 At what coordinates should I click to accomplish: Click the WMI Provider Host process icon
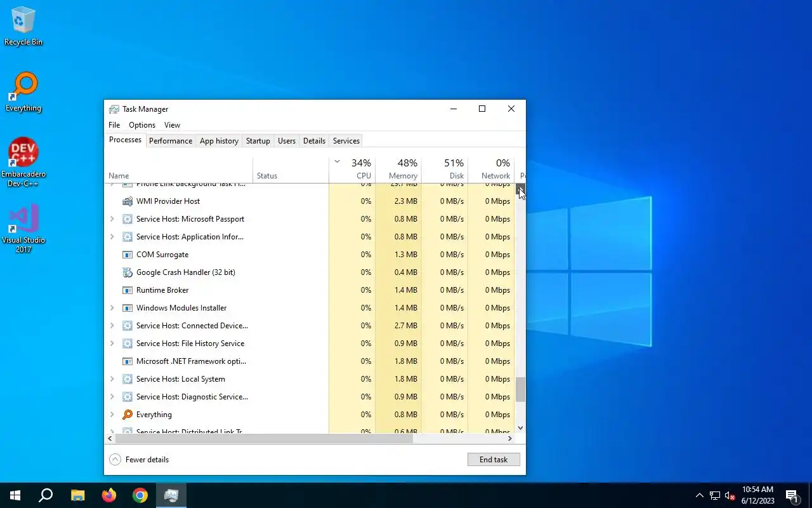(127, 201)
